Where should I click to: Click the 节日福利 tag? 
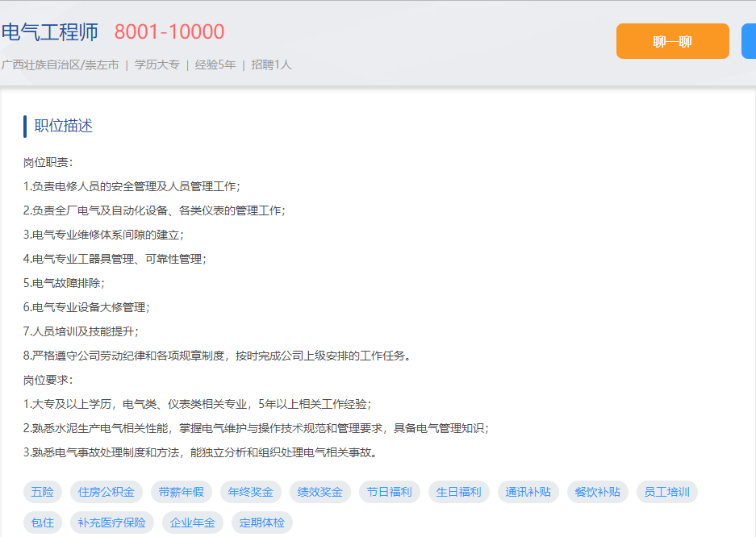(x=390, y=492)
